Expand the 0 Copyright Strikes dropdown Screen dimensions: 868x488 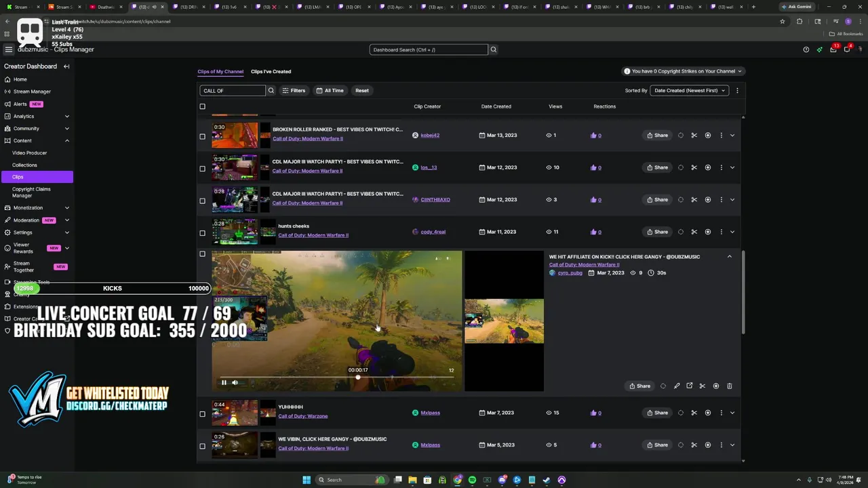point(684,71)
